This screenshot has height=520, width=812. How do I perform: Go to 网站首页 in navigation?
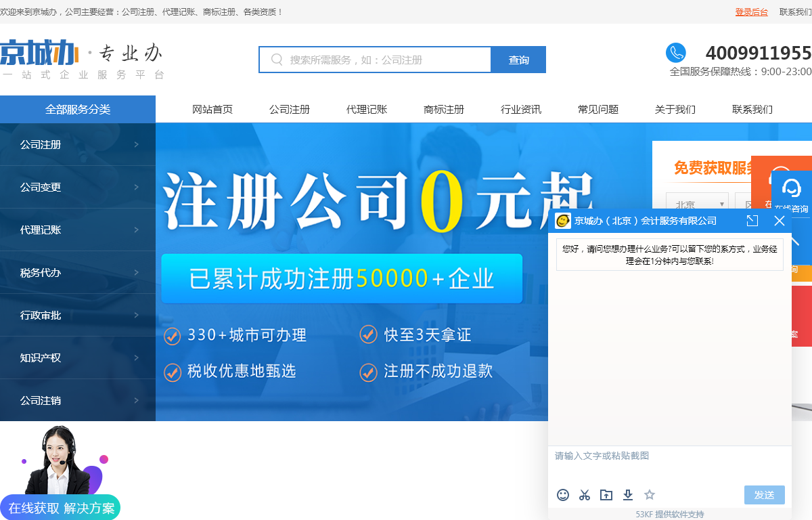212,109
